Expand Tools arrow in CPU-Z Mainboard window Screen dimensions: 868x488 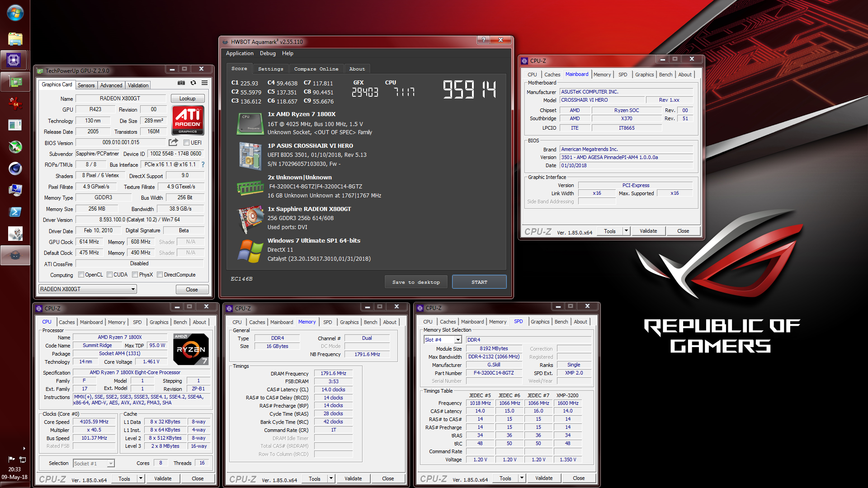tap(626, 231)
